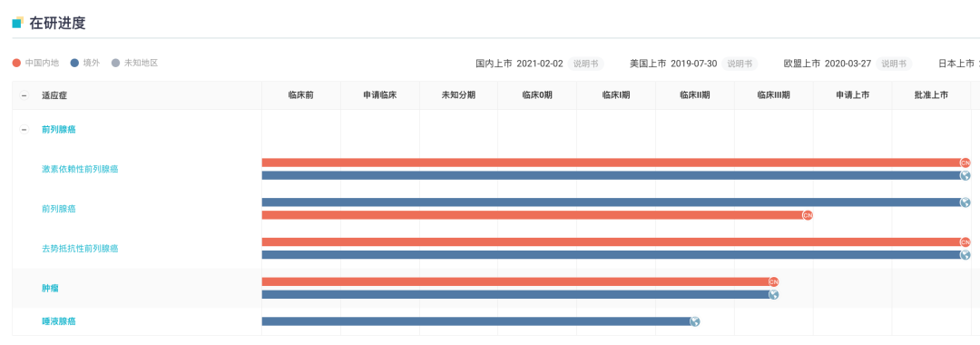Toggle 未知地区 legend filter

coord(134,64)
